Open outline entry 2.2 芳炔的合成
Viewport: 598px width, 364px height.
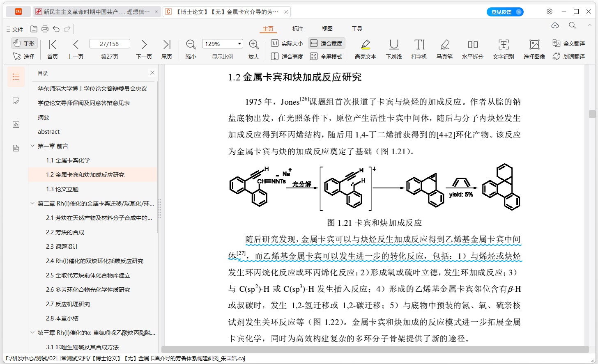click(x=65, y=232)
